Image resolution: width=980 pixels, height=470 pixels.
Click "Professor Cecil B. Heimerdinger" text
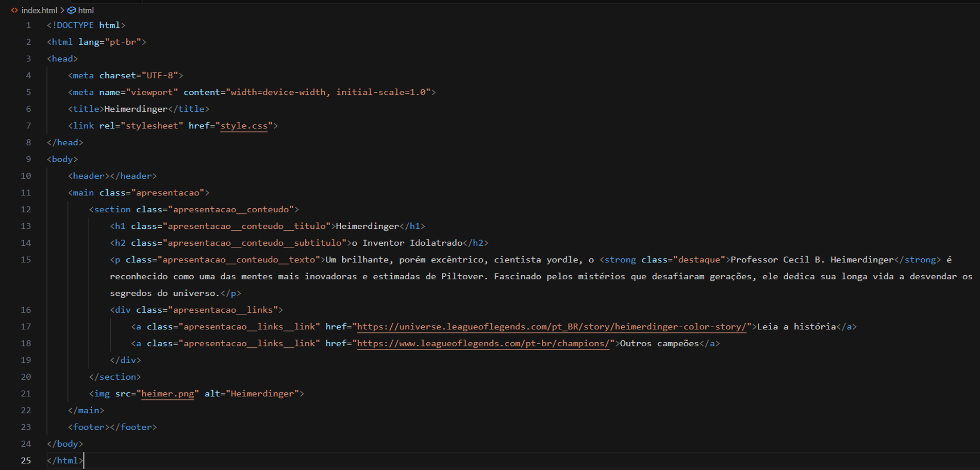(812, 260)
